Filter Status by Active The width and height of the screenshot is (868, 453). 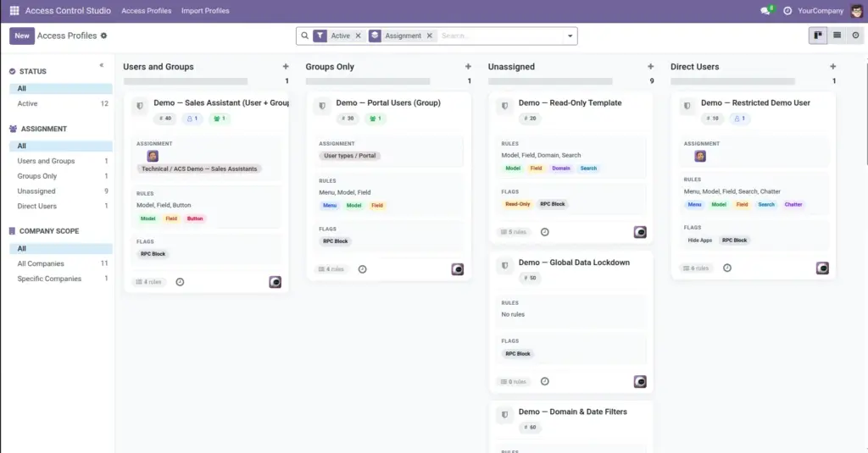click(61, 103)
